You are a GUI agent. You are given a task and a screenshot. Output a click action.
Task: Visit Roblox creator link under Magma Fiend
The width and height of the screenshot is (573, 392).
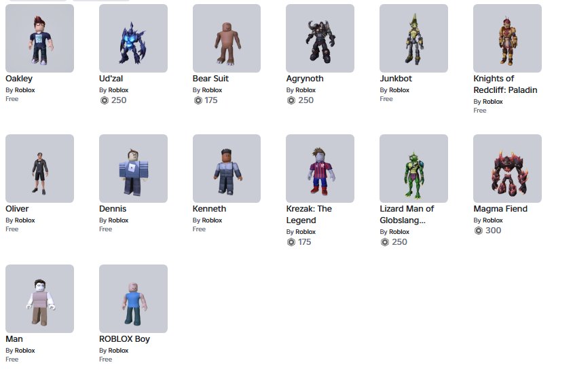click(x=493, y=220)
